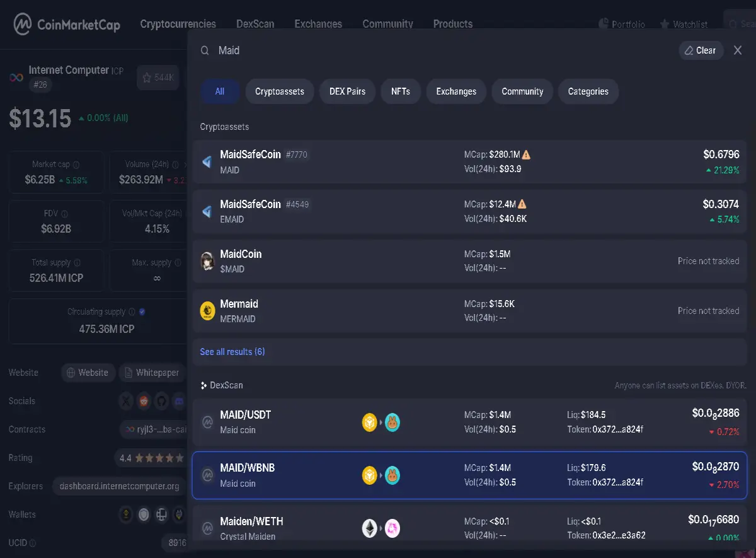Open the MAID/WBNB pair result
This screenshot has width=756, height=558.
pyautogui.click(x=470, y=475)
